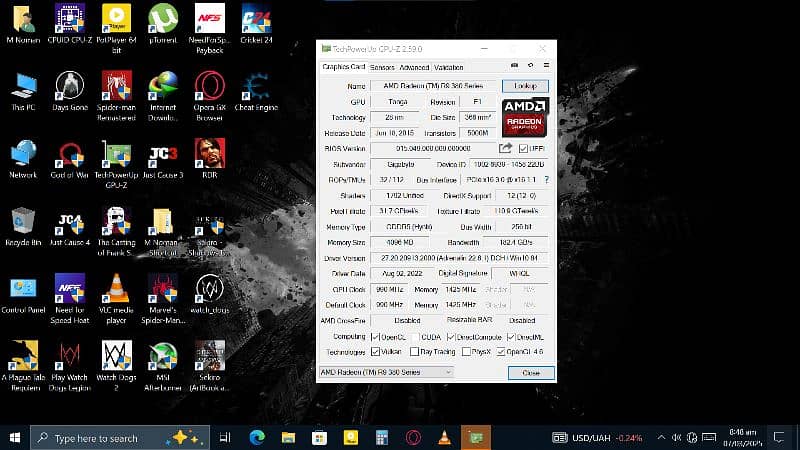Click the volume icon in system tray
800x450 pixels.
(x=677, y=437)
